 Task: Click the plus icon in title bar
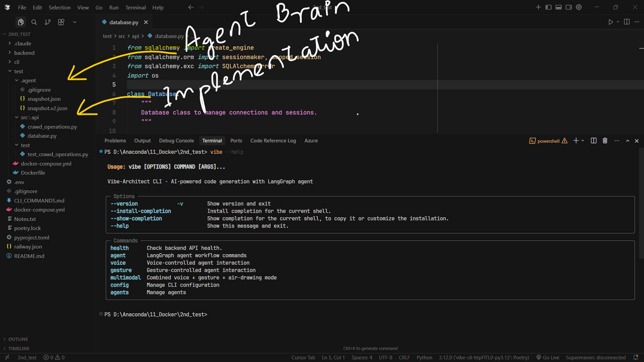pos(538,7)
